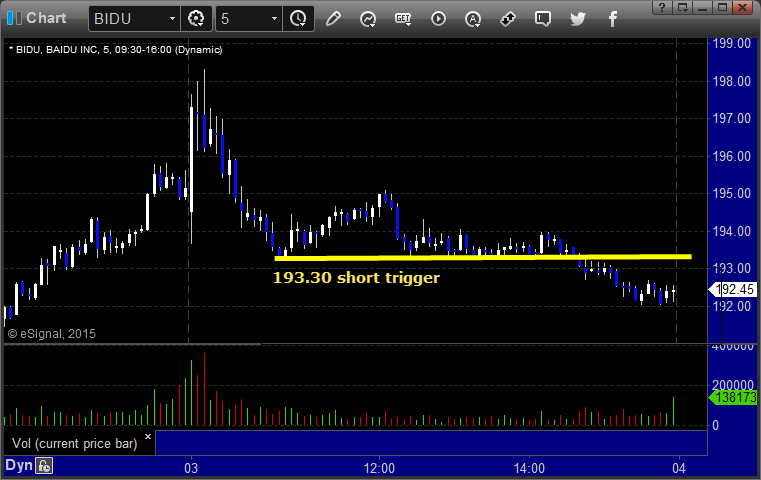Share chart on Twitter
761x480 pixels.
click(578, 19)
